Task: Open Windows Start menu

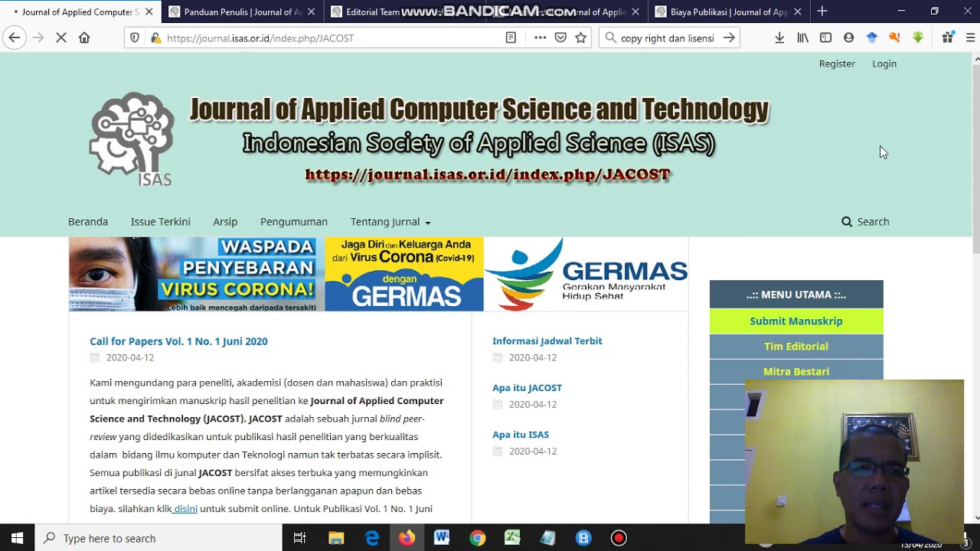Action: point(17,538)
